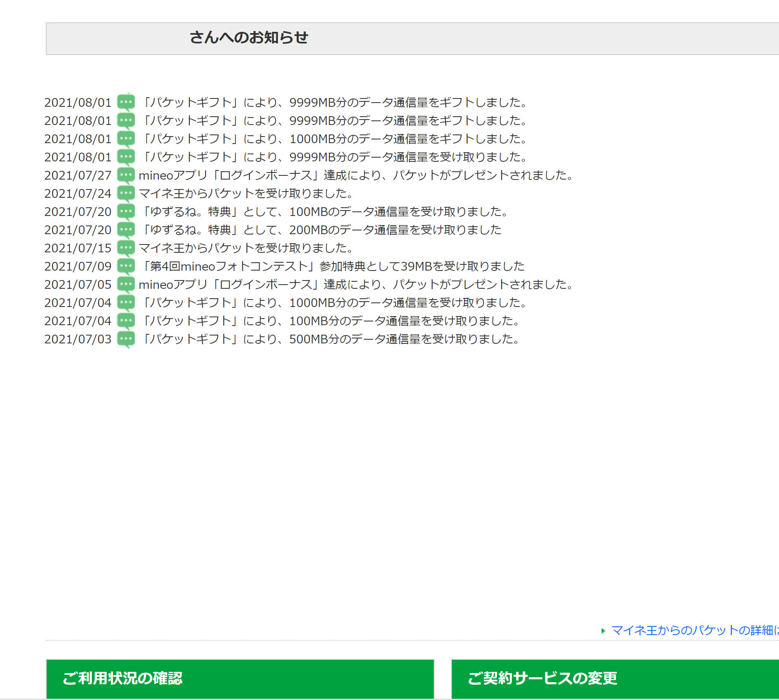Click chat icon next to 500MB パケットギフト notice
This screenshot has height=700, width=779.
pos(126,339)
